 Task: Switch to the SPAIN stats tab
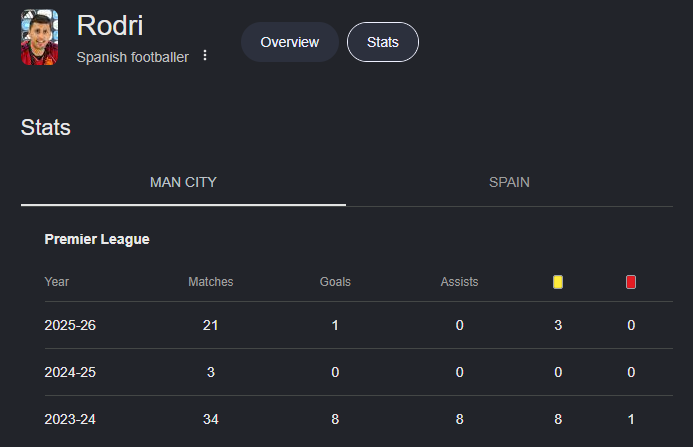click(x=509, y=182)
